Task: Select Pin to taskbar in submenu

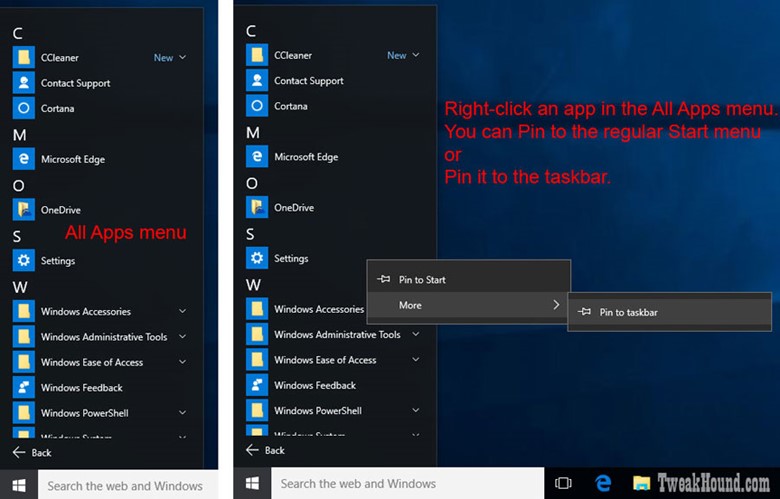Action: (x=670, y=312)
